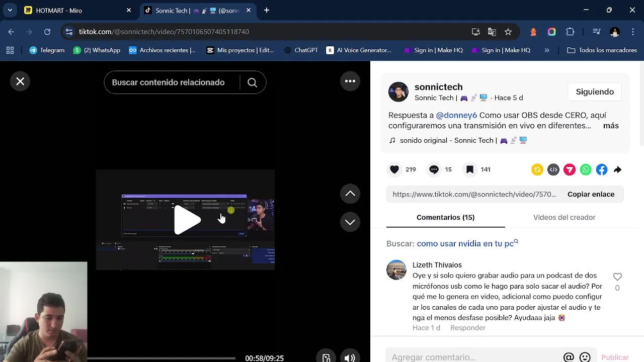Click the video progress bar
The width and height of the screenshot is (644, 362).
coord(161,358)
